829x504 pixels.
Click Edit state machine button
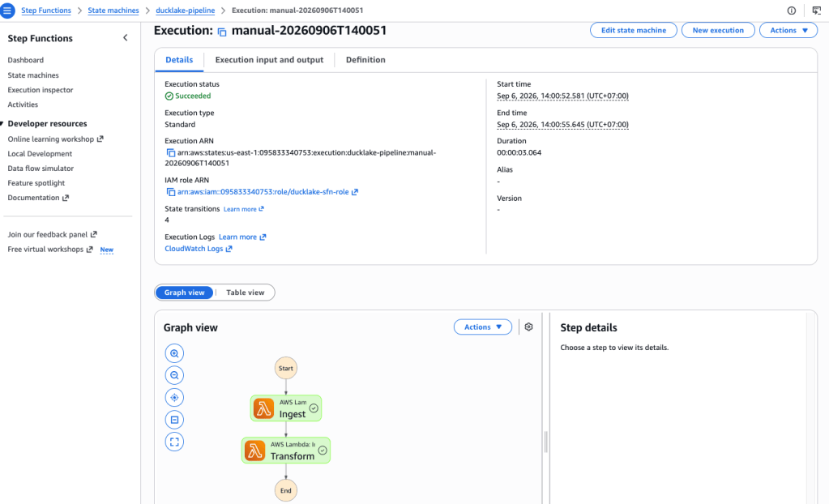pyautogui.click(x=634, y=30)
